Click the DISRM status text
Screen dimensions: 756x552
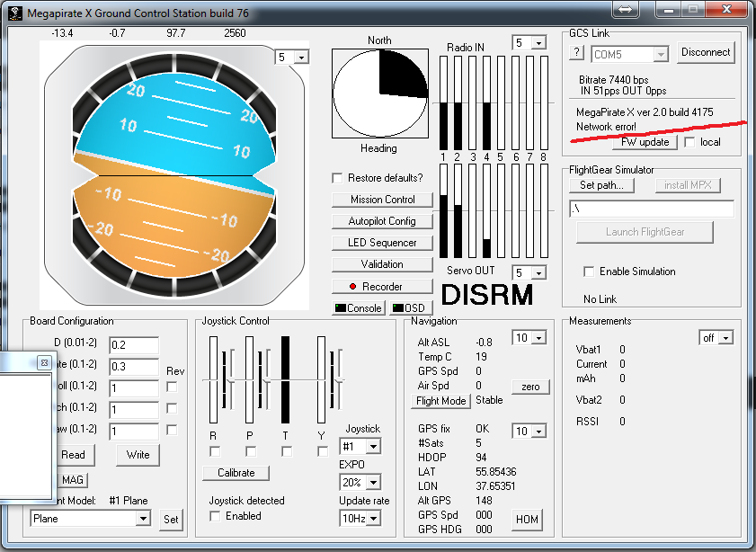point(487,295)
